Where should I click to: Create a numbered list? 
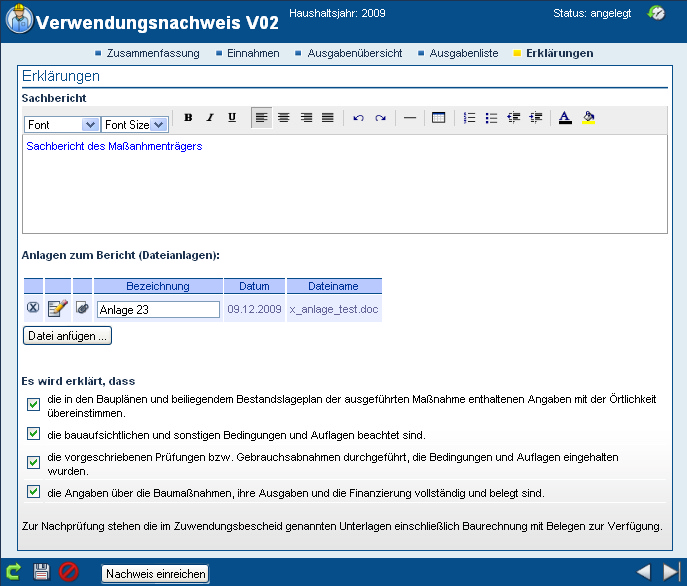(x=469, y=117)
